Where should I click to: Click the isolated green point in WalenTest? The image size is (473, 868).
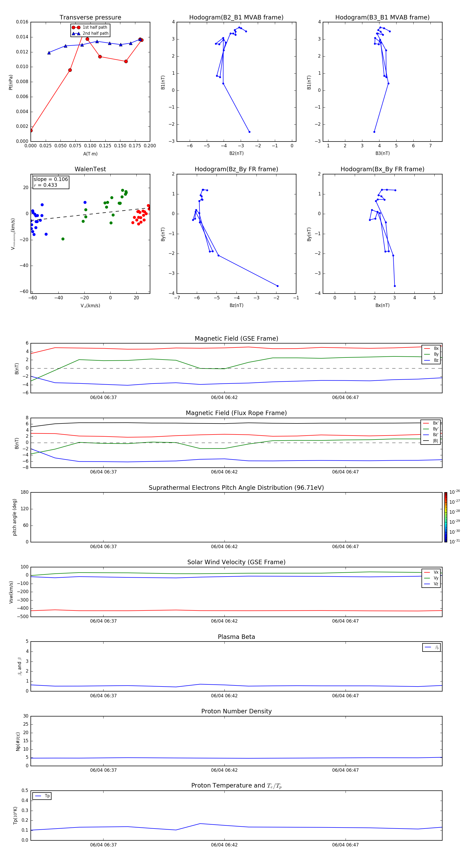click(x=63, y=239)
